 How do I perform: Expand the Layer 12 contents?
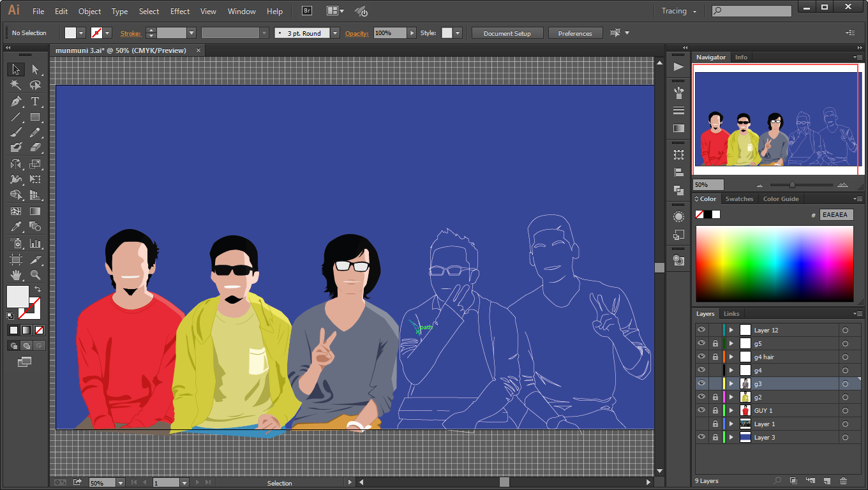coord(731,330)
